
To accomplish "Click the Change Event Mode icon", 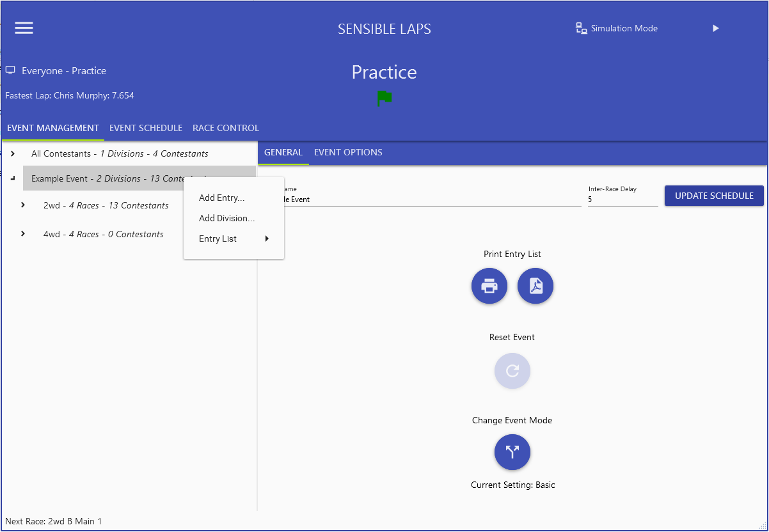I will pyautogui.click(x=512, y=452).
